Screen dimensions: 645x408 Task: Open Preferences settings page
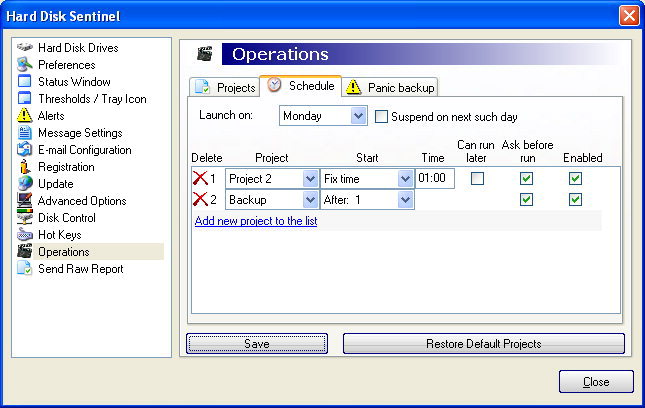[67, 65]
